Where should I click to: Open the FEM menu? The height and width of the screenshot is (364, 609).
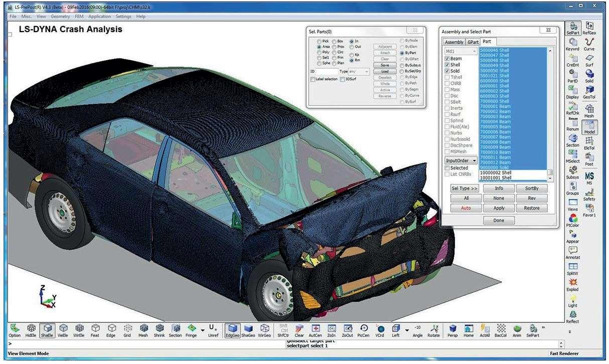pos(79,17)
